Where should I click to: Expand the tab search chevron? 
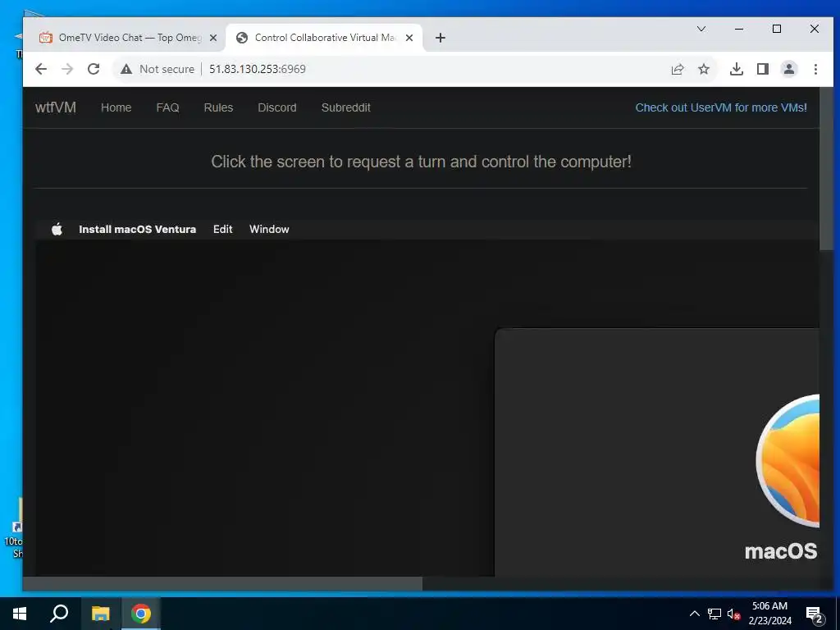(701, 29)
